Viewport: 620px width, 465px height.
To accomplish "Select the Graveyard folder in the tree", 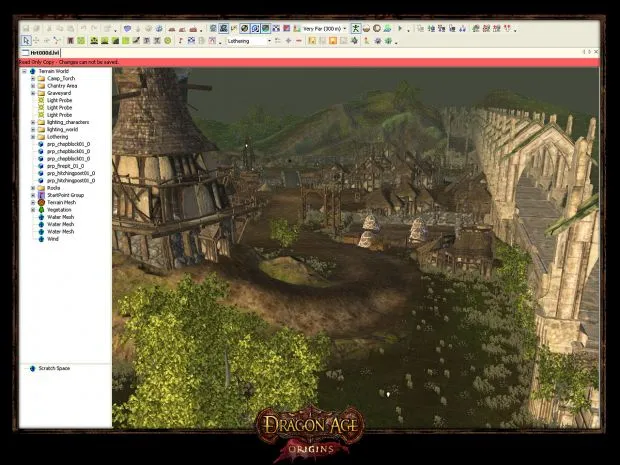I will (x=59, y=93).
